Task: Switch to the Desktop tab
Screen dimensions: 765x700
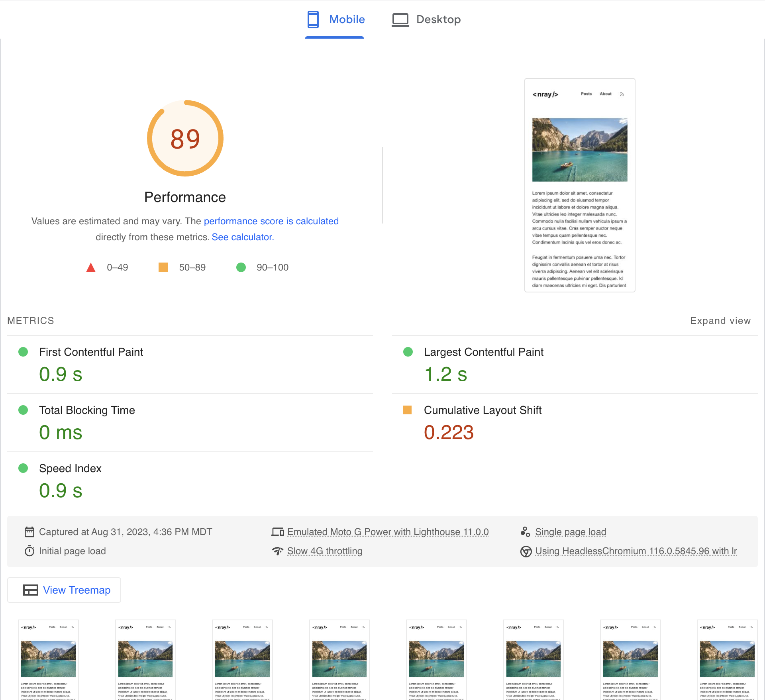Action: [x=426, y=20]
